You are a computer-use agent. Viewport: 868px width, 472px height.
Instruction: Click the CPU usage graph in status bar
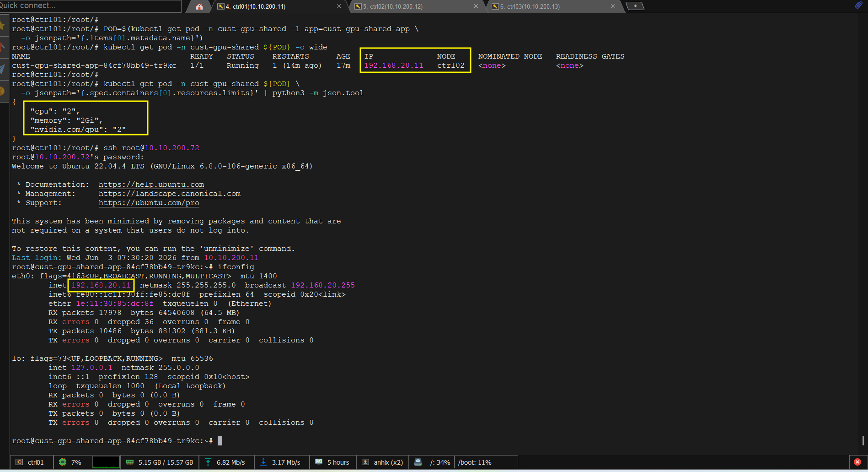(106, 462)
